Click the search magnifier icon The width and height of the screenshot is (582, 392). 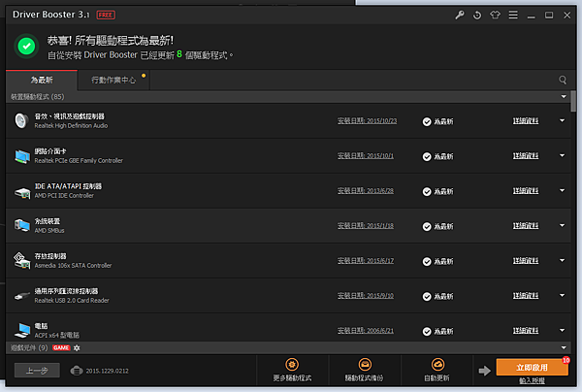(x=563, y=80)
